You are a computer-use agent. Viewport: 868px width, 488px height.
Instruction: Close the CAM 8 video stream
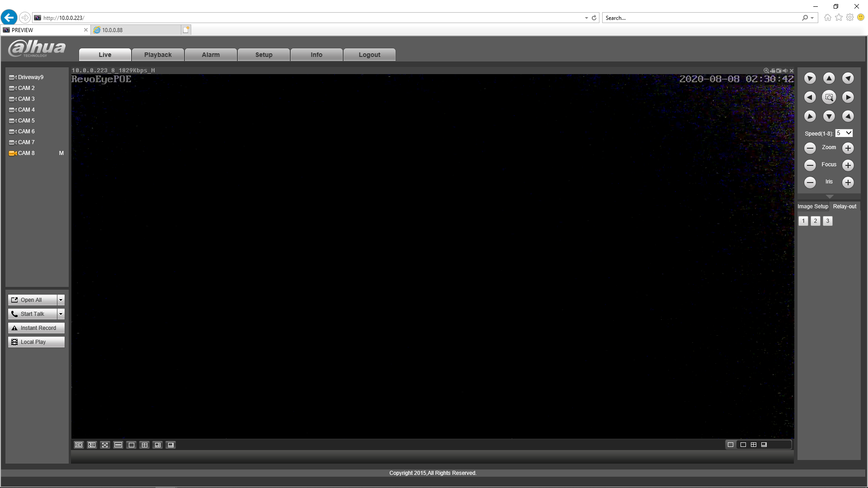tap(792, 70)
